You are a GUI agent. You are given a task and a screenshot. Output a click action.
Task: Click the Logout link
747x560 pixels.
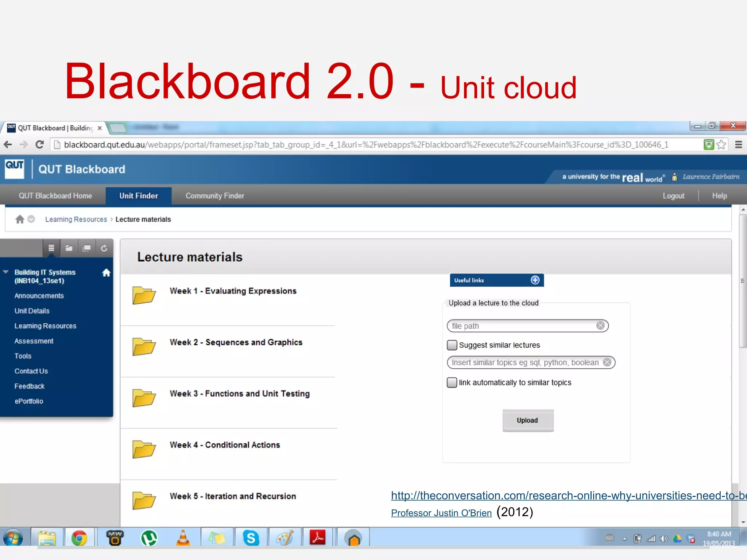point(673,196)
